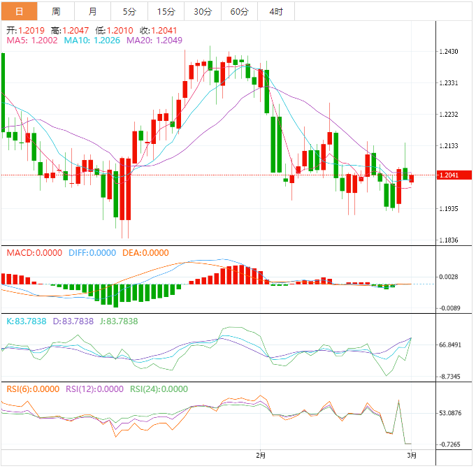
Task: Click the MA5: 1.2002 label
Action: [32, 41]
